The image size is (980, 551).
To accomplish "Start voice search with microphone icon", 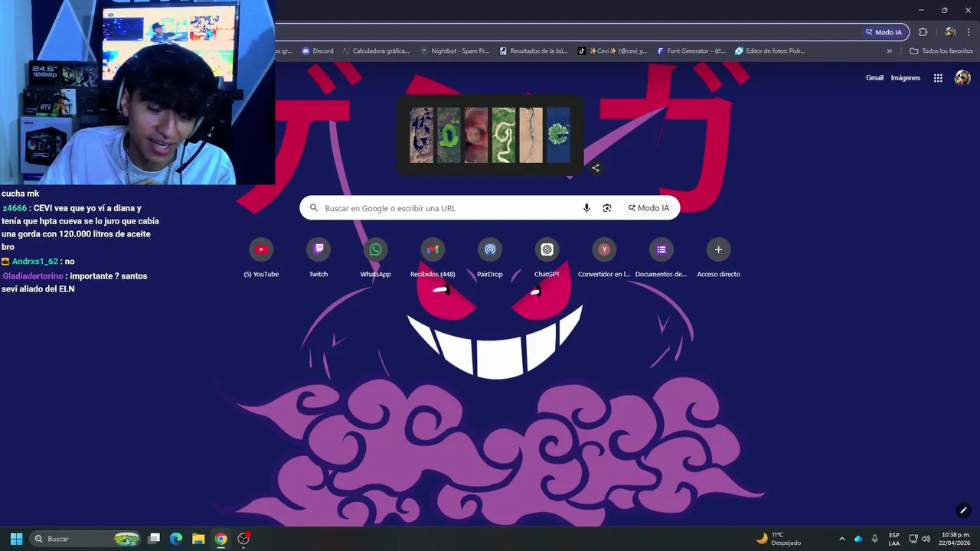I will 586,208.
